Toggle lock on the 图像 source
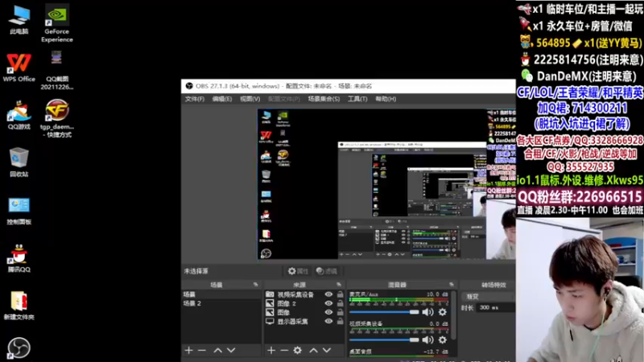This screenshot has width=644, height=362. point(340,312)
